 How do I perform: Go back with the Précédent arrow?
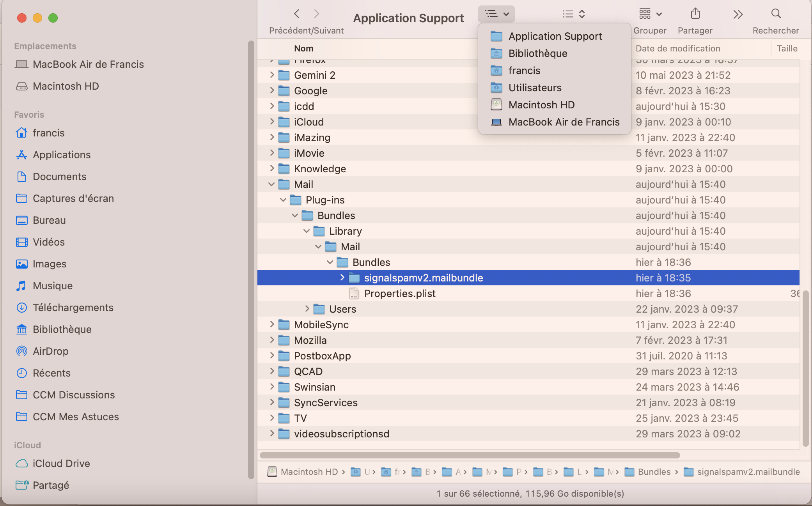pos(297,14)
